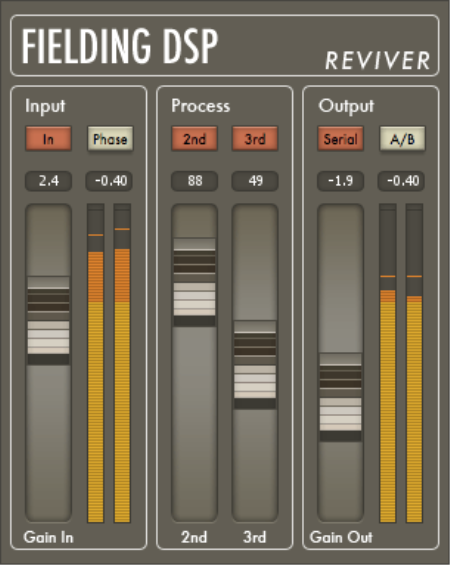Select the -1.9 output gain value field
The width and height of the screenshot is (450, 565).
340,181
